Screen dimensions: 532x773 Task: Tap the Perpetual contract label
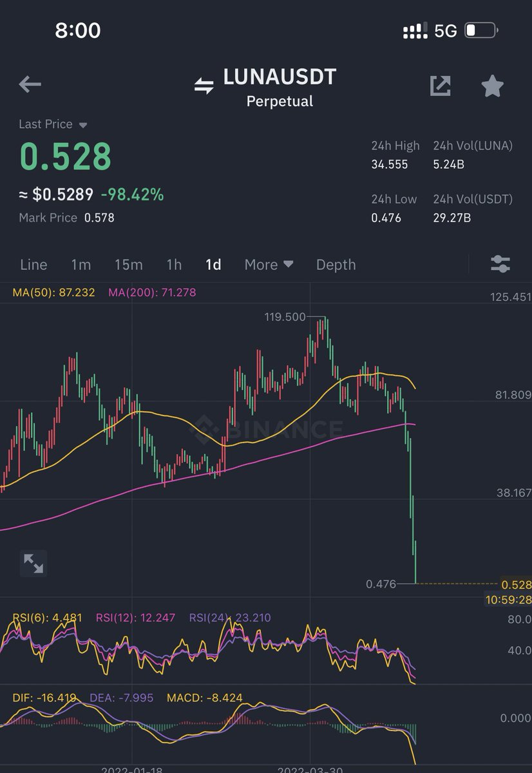280,101
